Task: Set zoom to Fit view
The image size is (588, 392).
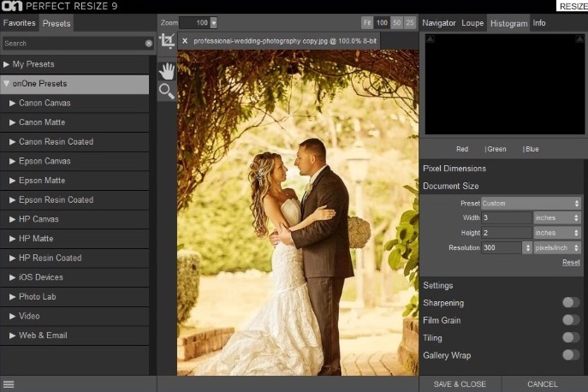Action: click(367, 22)
